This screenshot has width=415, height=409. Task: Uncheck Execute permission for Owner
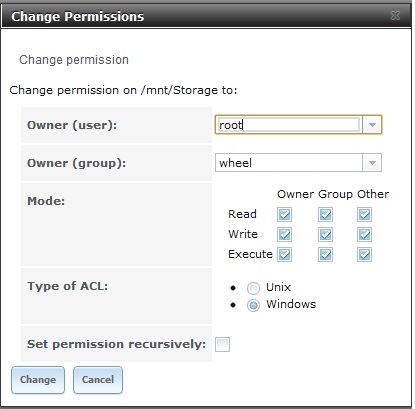(284, 255)
